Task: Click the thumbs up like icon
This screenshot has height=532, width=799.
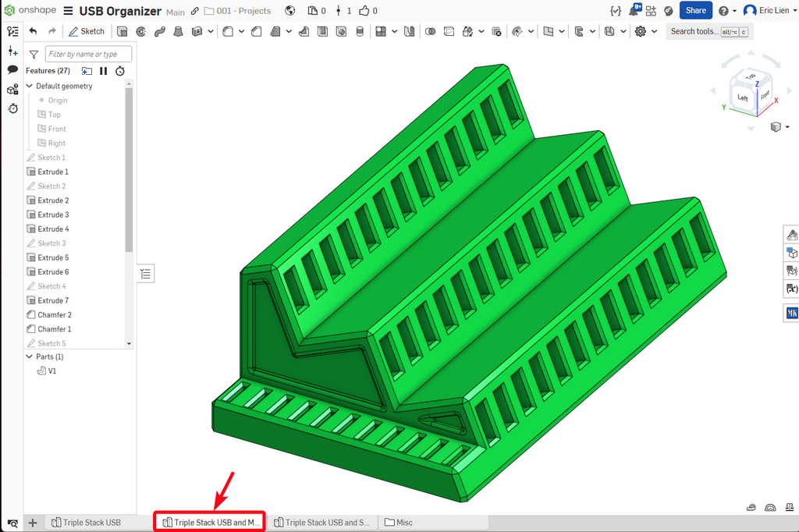Action: coord(364,11)
